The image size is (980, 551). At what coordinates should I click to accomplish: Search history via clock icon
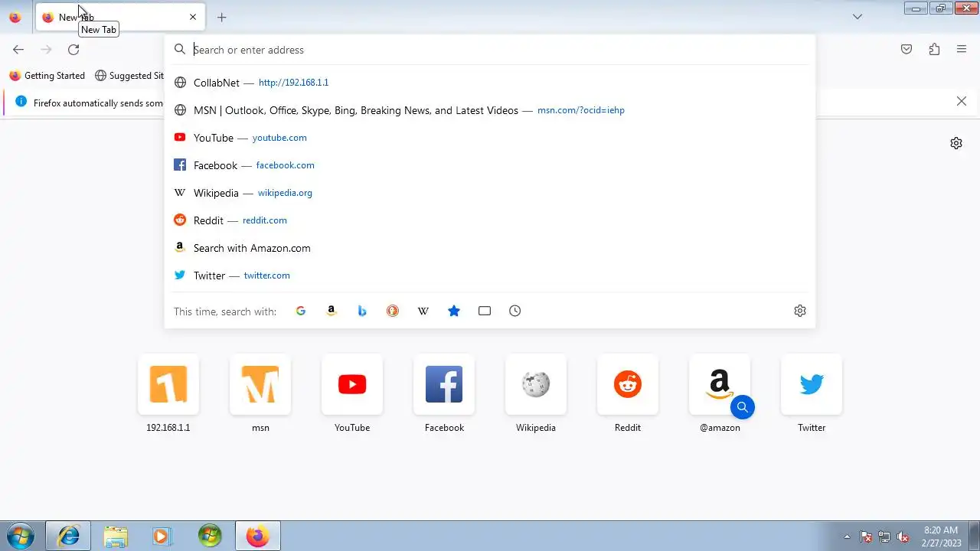tap(515, 311)
